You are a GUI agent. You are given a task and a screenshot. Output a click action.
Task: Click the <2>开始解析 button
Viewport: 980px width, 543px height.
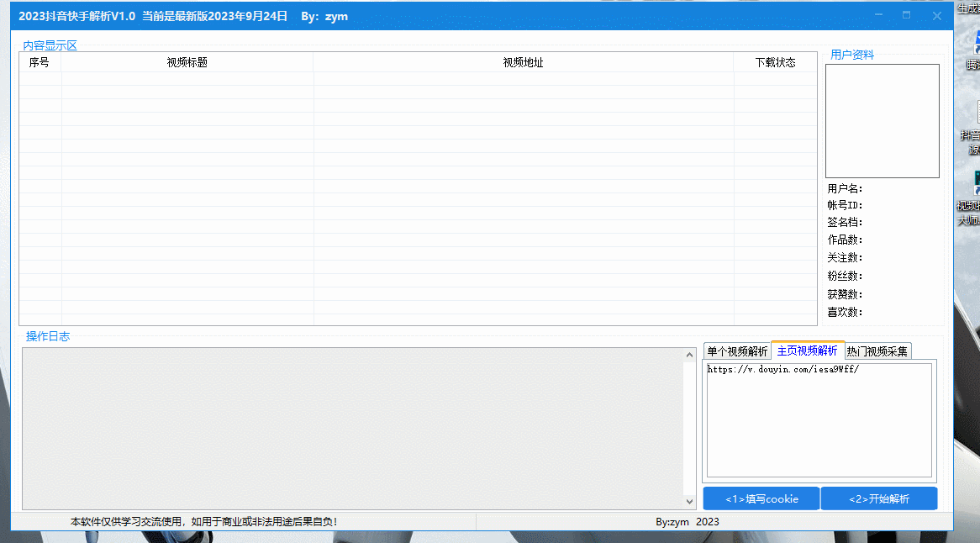point(879,498)
